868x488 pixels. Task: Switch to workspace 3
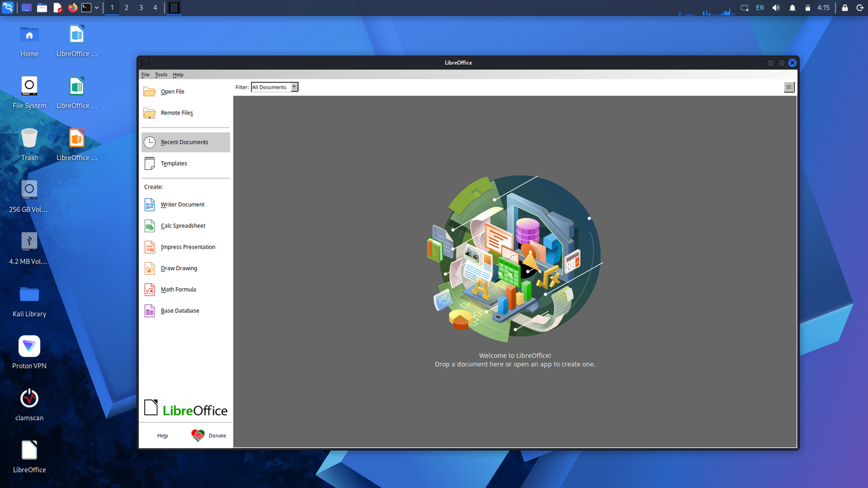pyautogui.click(x=141, y=8)
